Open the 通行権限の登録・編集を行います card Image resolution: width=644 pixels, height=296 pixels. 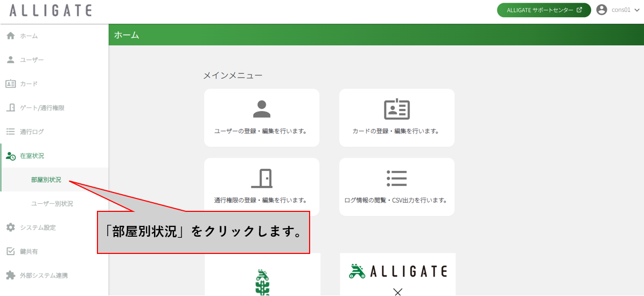point(262,187)
